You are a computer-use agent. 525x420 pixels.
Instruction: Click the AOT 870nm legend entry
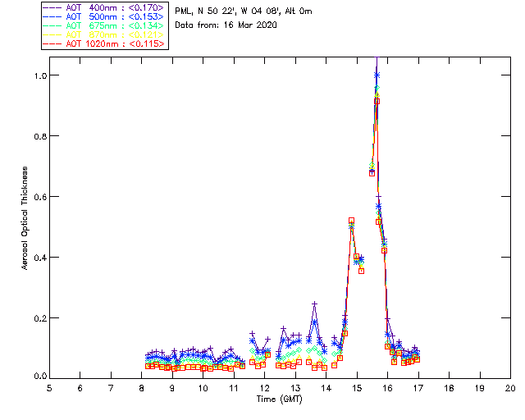tap(104, 34)
